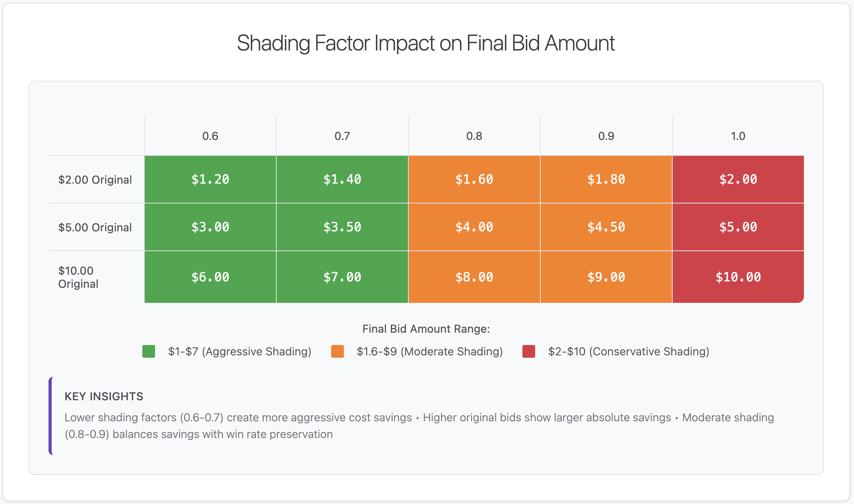854x504 pixels.
Task: Select the $1.20 heatmap cell
Action: [210, 179]
